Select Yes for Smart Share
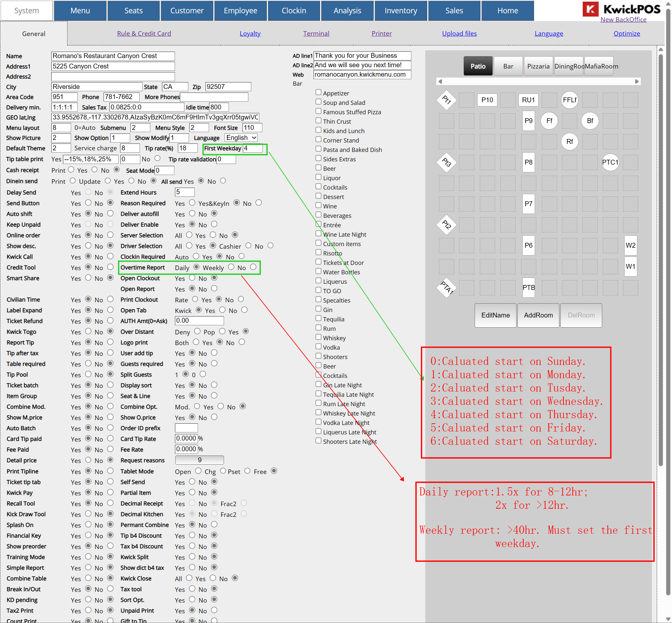This screenshot has height=623, width=672. point(88,278)
